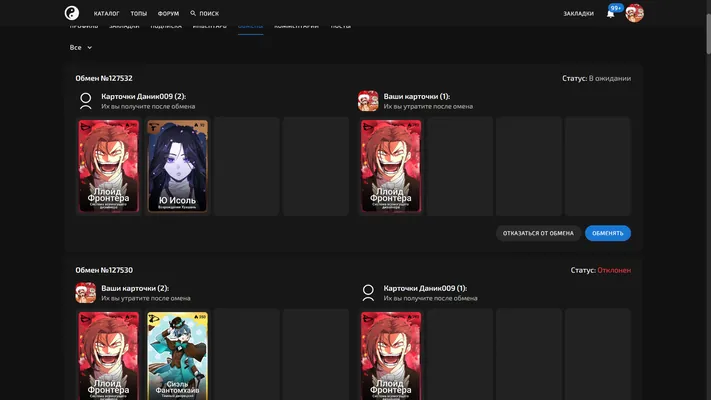Click your avatar beside Ваши карточки (2)

click(x=86, y=293)
